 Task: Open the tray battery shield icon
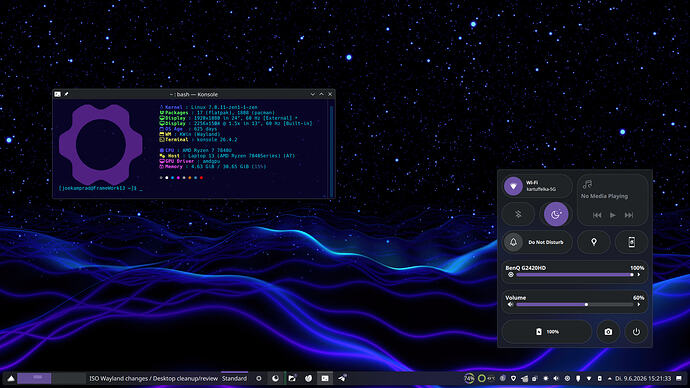coord(578,378)
